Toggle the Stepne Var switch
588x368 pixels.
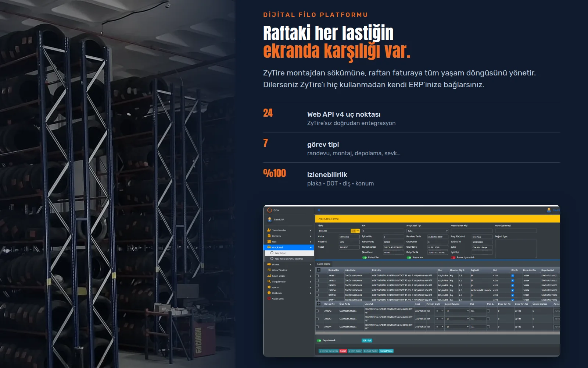[x=409, y=258]
